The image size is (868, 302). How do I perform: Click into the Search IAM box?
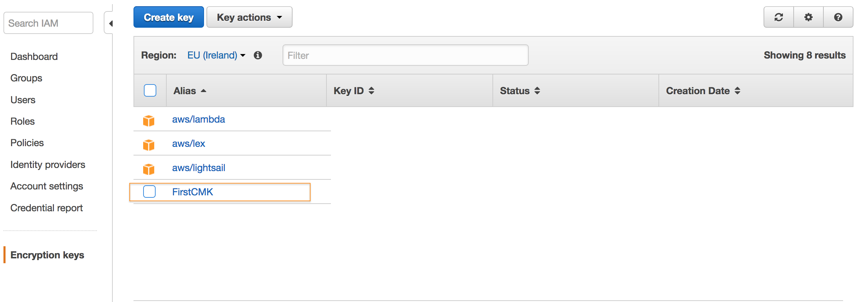48,23
